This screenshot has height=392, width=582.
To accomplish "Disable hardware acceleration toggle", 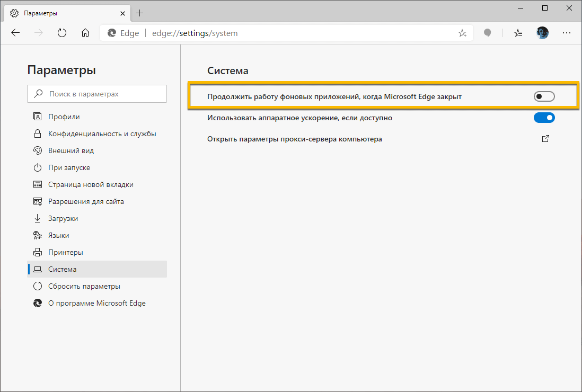I will 544,118.
